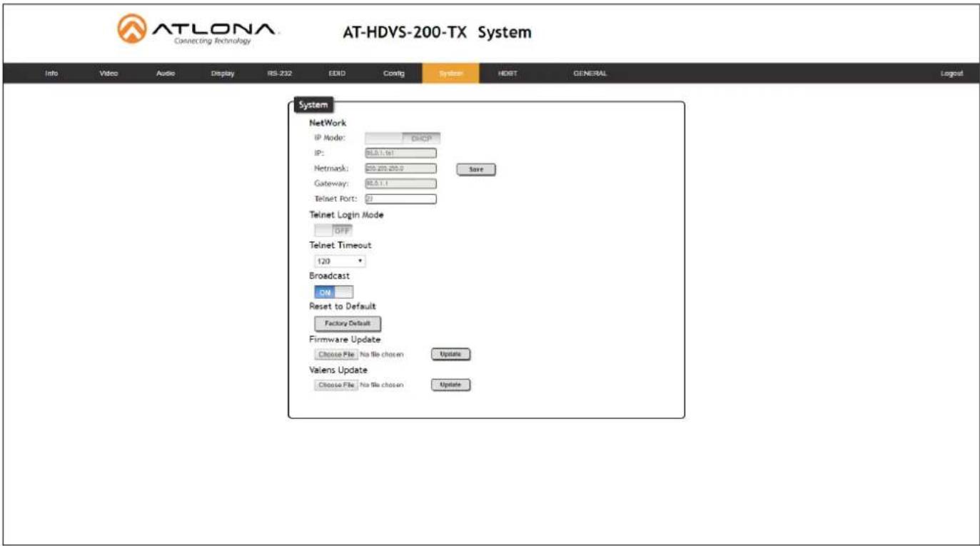Click the Atlona logo
Image resolution: width=980 pixels, height=546 pixels.
[198, 31]
